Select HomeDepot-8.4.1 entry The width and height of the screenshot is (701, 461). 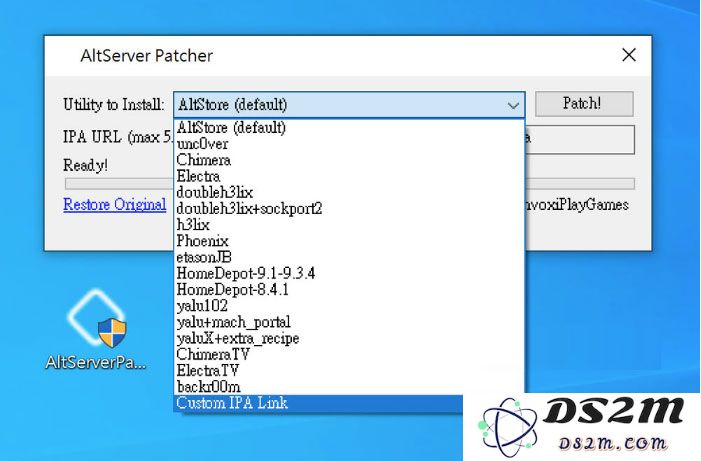click(x=349, y=289)
